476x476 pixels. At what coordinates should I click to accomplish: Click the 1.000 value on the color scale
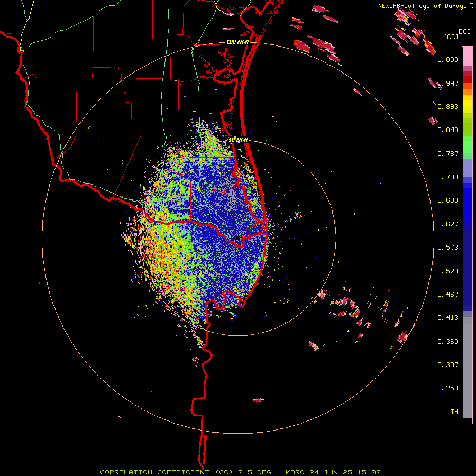(448, 59)
